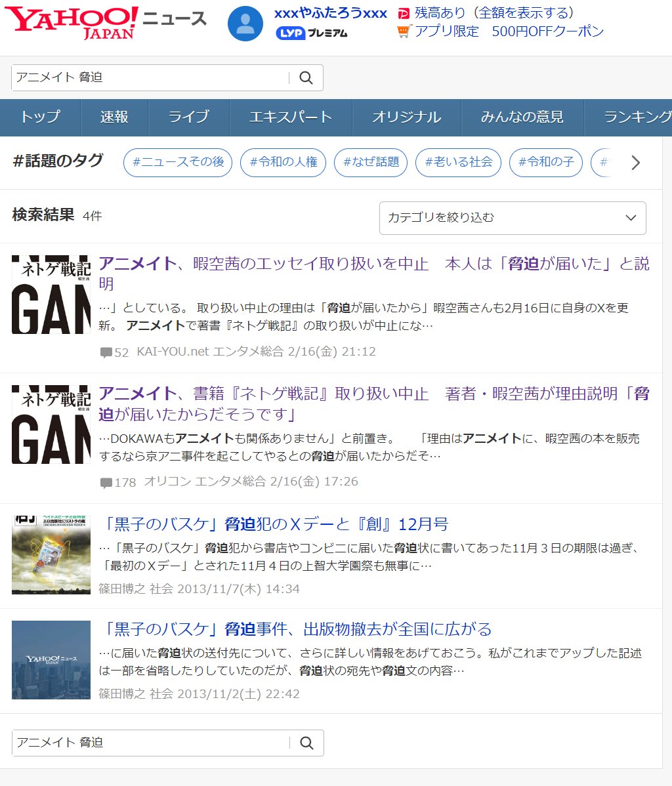Click the shopping cart coupon icon
672x786 pixels.
click(404, 31)
